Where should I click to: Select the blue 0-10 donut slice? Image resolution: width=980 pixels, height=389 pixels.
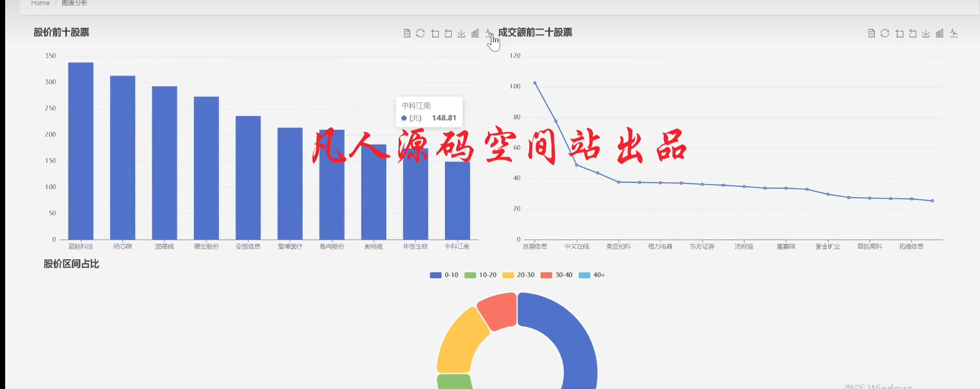coord(571,334)
